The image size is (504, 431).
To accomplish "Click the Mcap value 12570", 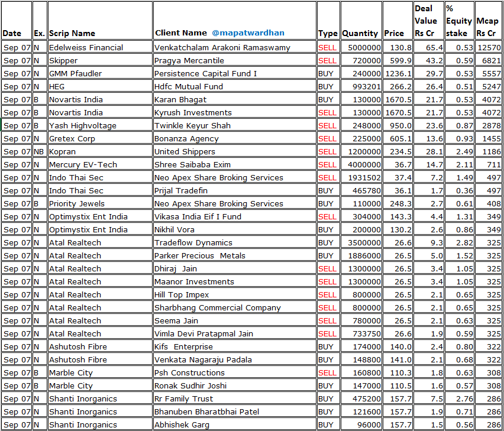I will tap(489, 47).
